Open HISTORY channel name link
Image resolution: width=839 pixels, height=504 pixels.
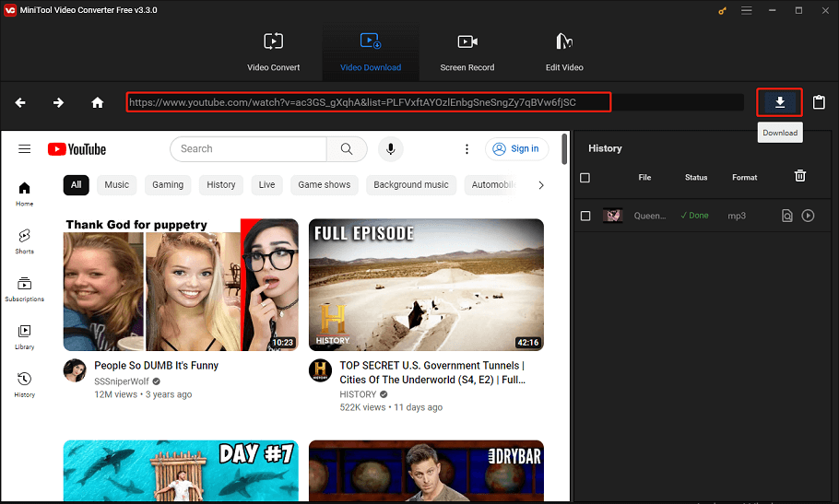(x=358, y=394)
